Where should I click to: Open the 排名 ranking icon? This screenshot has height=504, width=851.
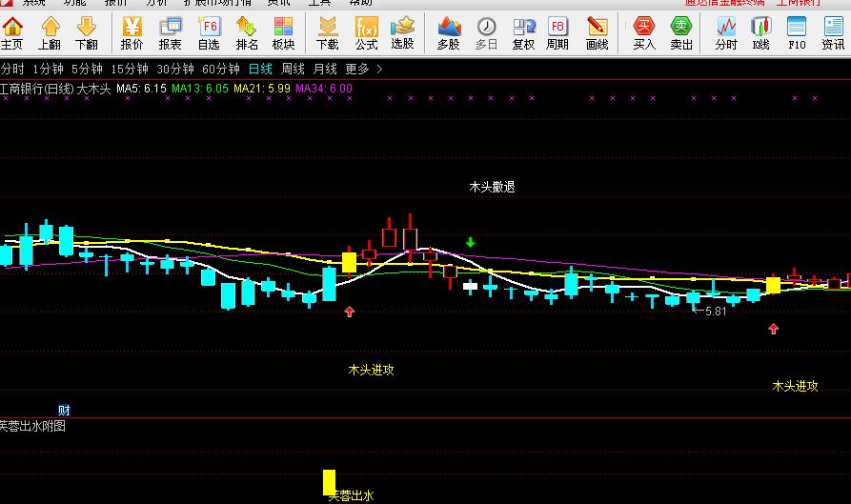pyautogui.click(x=247, y=33)
